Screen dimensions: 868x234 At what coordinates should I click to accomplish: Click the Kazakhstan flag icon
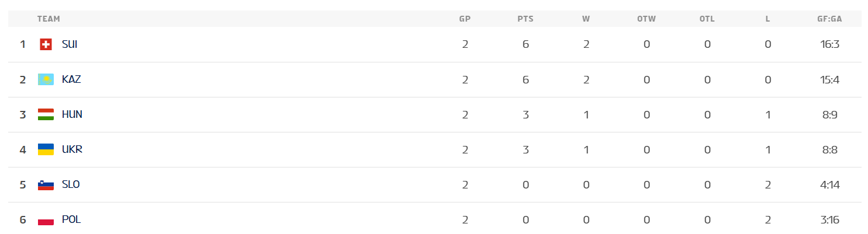(46, 79)
